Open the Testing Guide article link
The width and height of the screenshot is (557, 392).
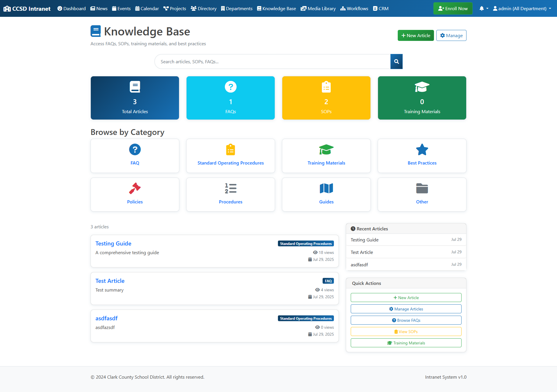point(113,243)
